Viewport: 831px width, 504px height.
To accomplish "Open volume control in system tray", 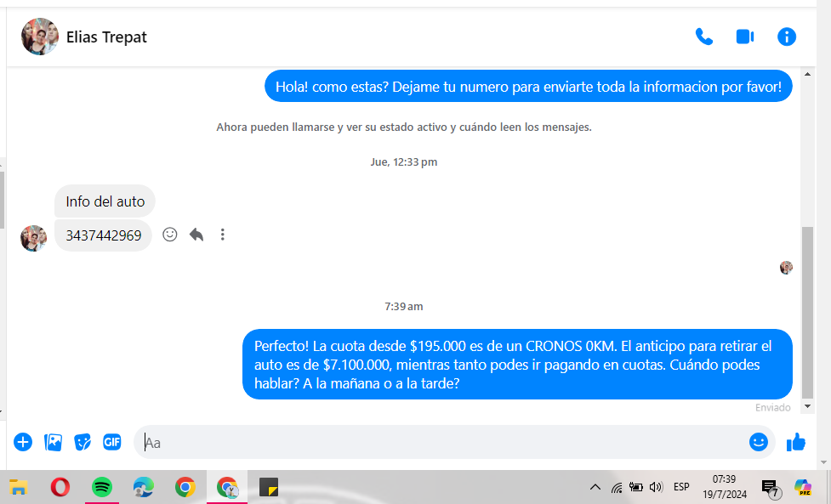I will (656, 487).
